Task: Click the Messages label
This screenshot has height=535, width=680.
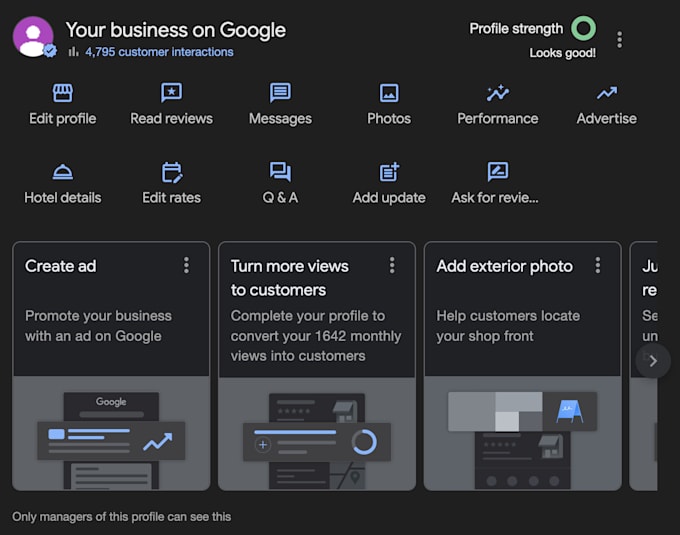Action: pyautogui.click(x=280, y=118)
